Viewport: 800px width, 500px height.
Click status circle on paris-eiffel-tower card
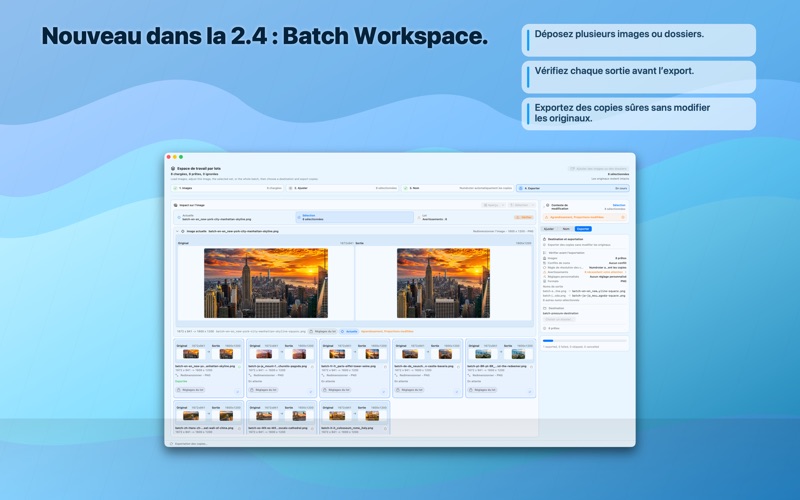point(385,366)
